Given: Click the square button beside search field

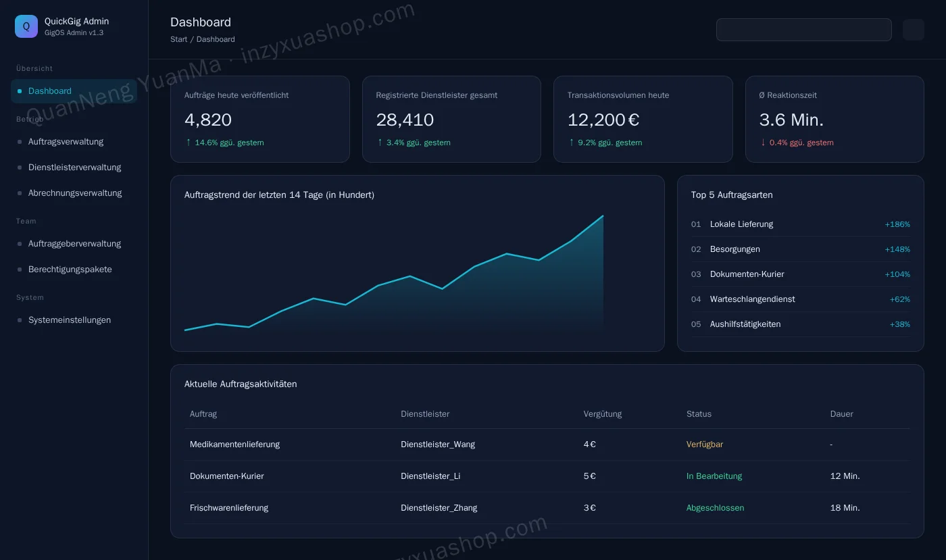Looking at the screenshot, I should (x=914, y=30).
